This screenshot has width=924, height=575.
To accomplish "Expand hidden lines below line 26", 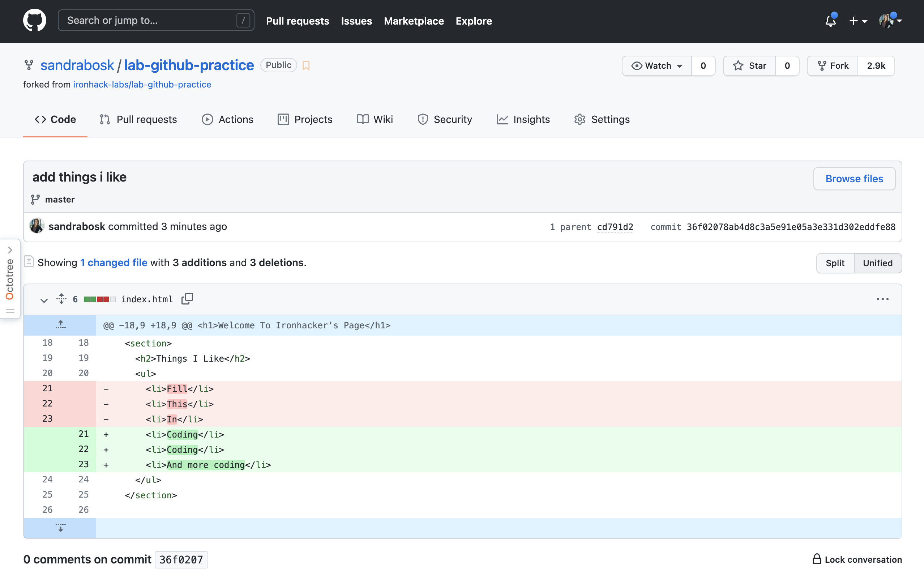I will point(60,528).
